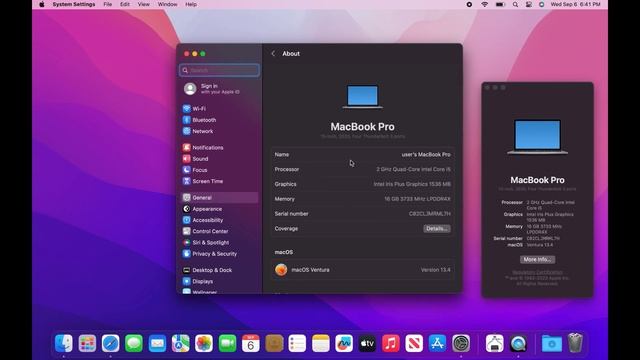
Task: Select Screen Time in the sidebar
Action: (x=203, y=181)
